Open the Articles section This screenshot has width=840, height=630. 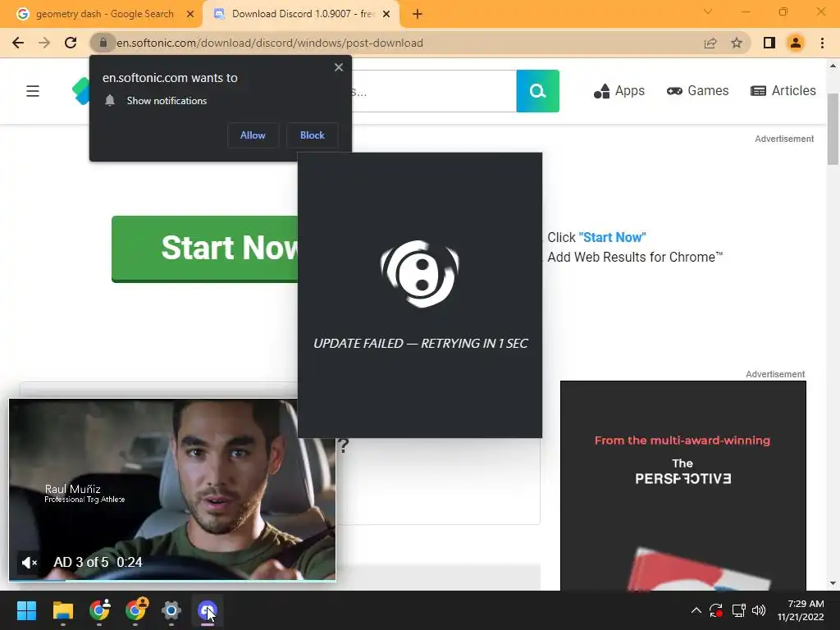(783, 91)
